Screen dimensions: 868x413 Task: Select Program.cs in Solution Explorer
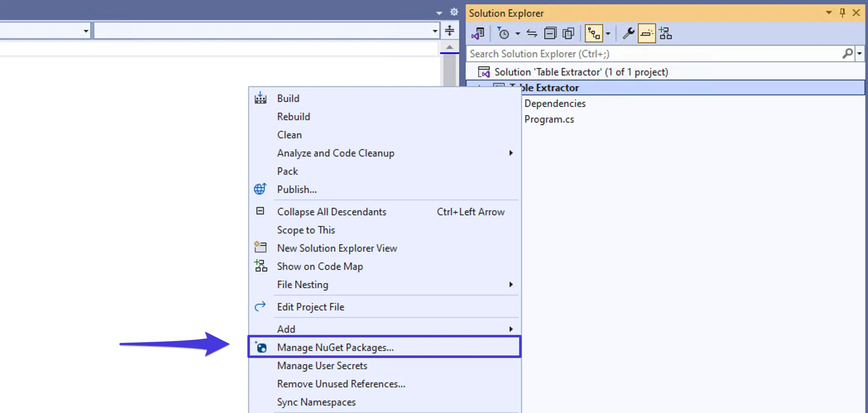[549, 119]
